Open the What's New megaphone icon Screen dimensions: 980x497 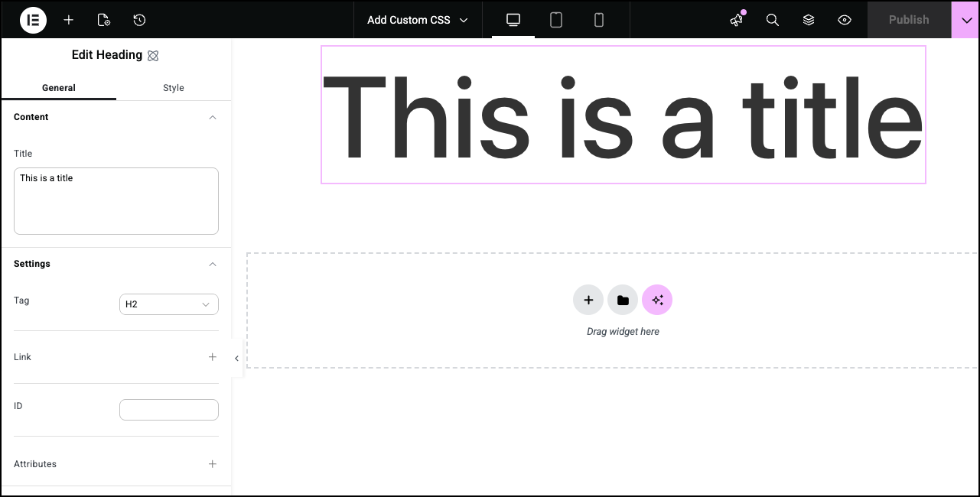click(x=737, y=20)
